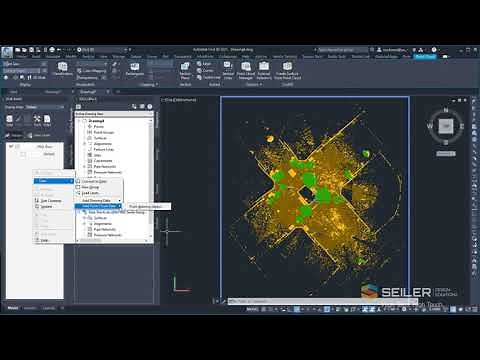Toggle the default layer checkbox in Display Manager
This screenshot has width=480, height=360.
coord(23,154)
